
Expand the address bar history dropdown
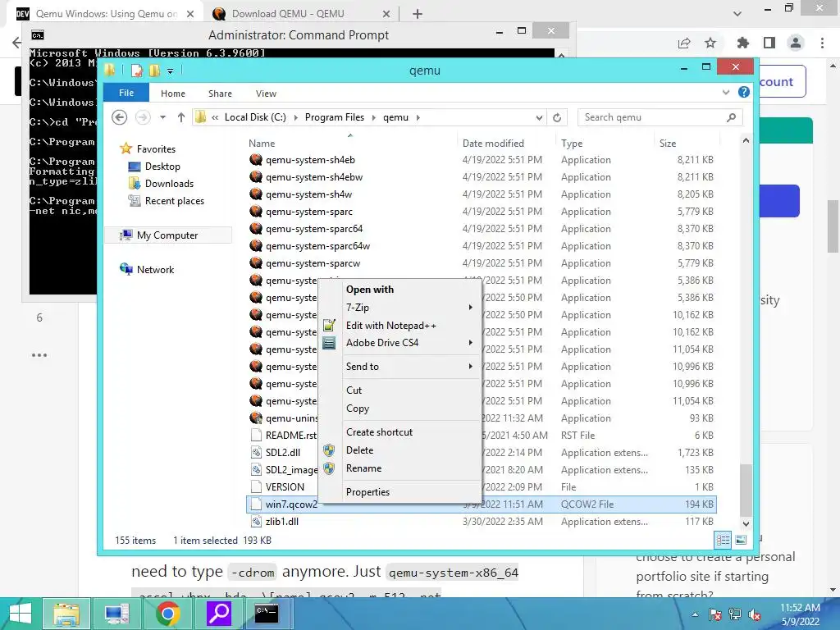pos(539,117)
